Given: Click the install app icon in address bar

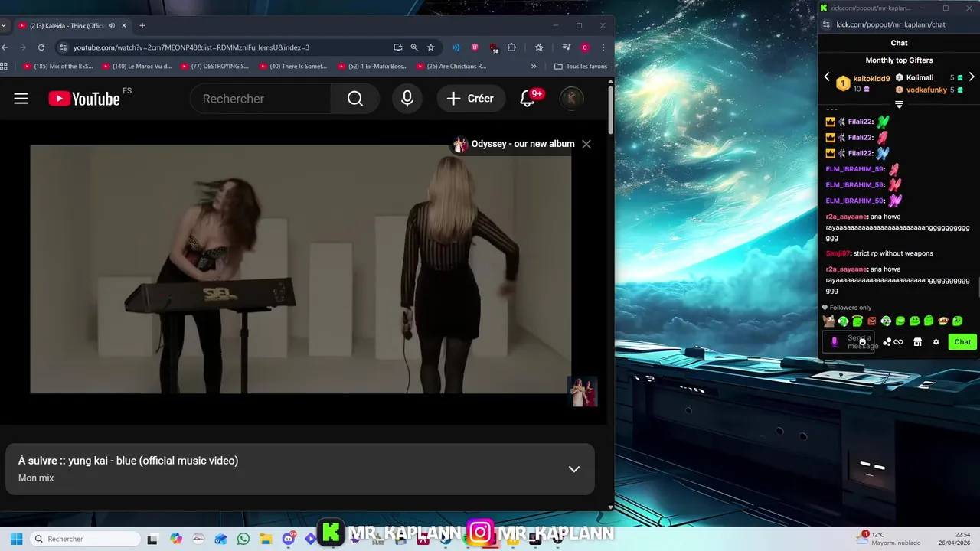Looking at the screenshot, I should [x=397, y=47].
